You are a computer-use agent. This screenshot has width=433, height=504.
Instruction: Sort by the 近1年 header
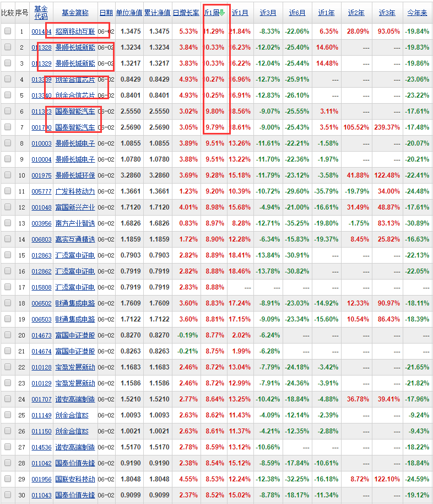pyautogui.click(x=326, y=13)
